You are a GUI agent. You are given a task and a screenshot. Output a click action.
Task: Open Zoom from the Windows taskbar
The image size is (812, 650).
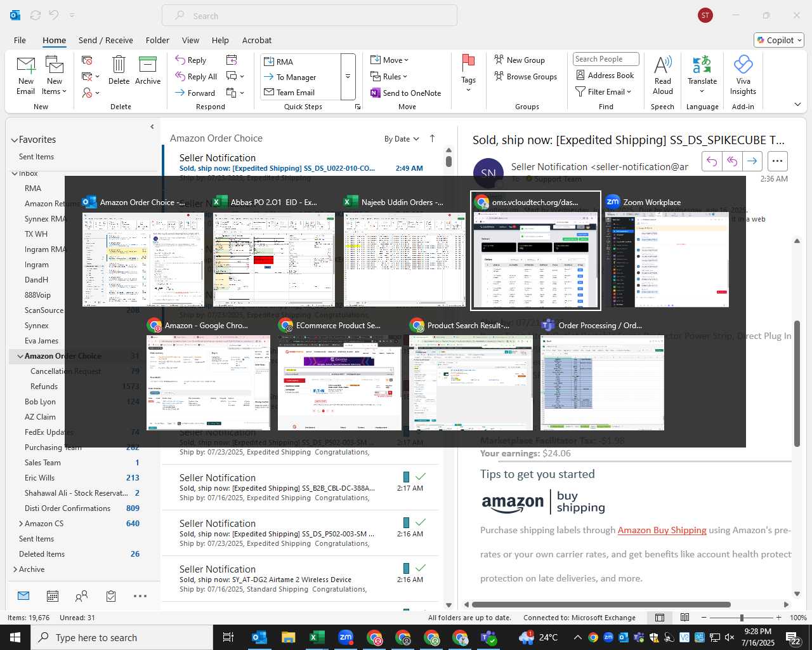point(346,637)
